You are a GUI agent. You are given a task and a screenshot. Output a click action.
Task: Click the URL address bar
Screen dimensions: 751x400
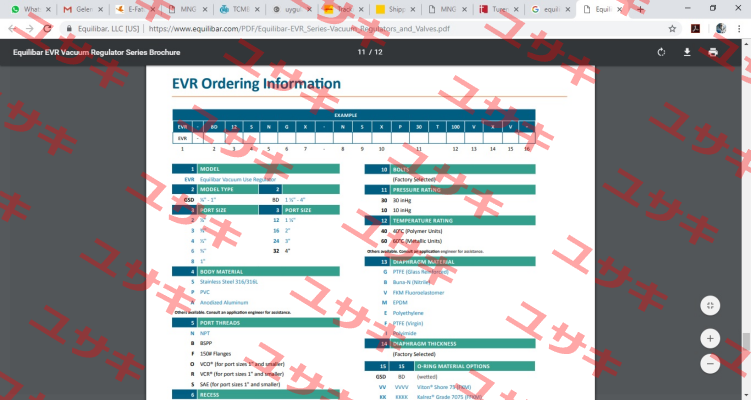[364, 29]
